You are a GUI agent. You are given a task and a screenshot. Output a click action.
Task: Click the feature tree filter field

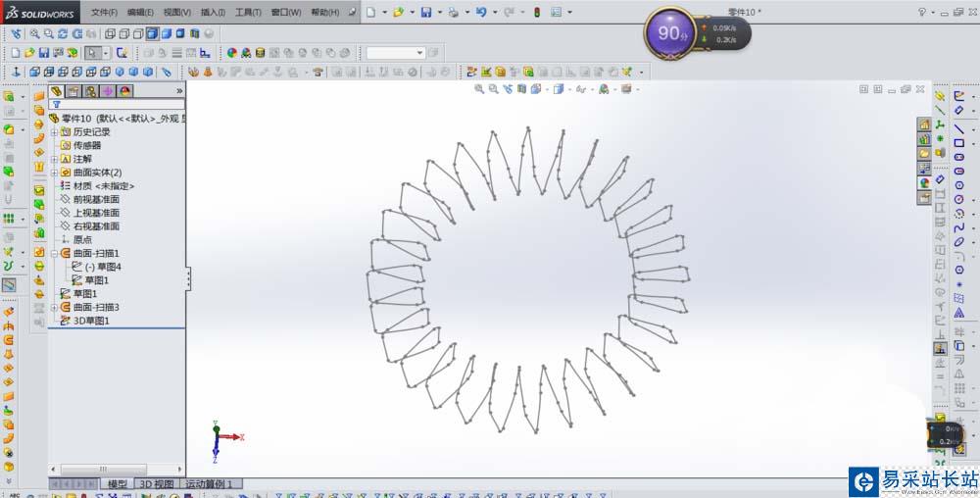pos(118,104)
